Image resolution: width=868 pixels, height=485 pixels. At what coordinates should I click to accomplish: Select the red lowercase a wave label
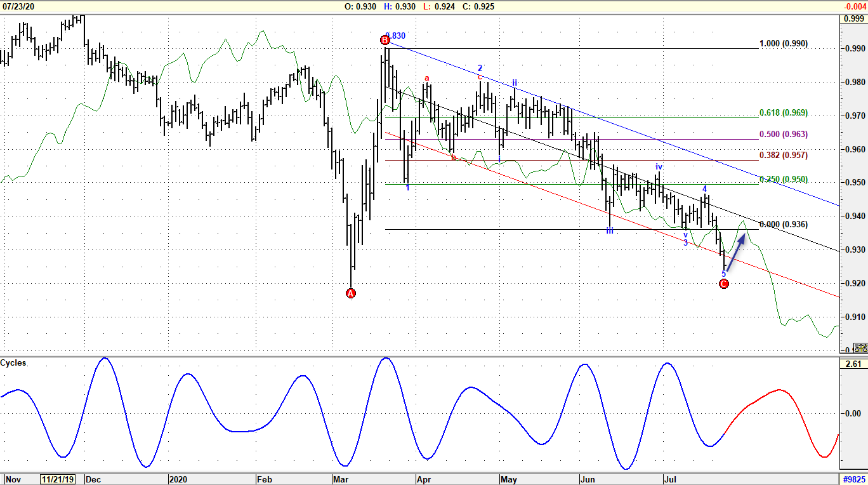coord(427,78)
